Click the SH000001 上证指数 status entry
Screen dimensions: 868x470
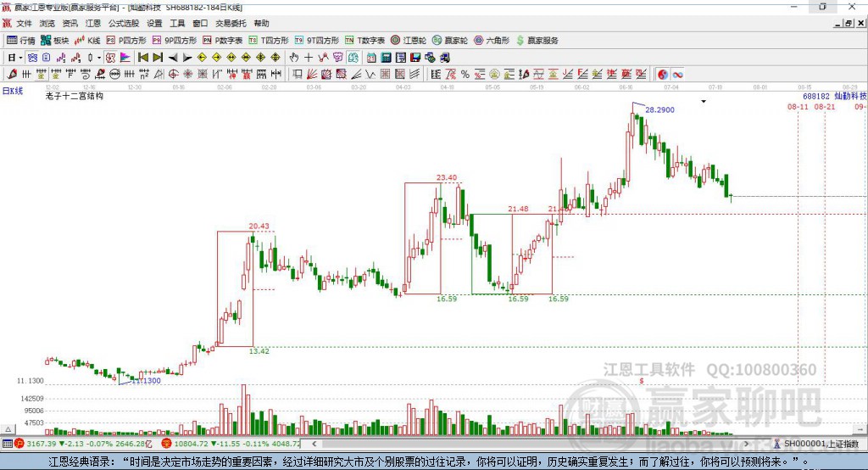pyautogui.click(x=816, y=444)
